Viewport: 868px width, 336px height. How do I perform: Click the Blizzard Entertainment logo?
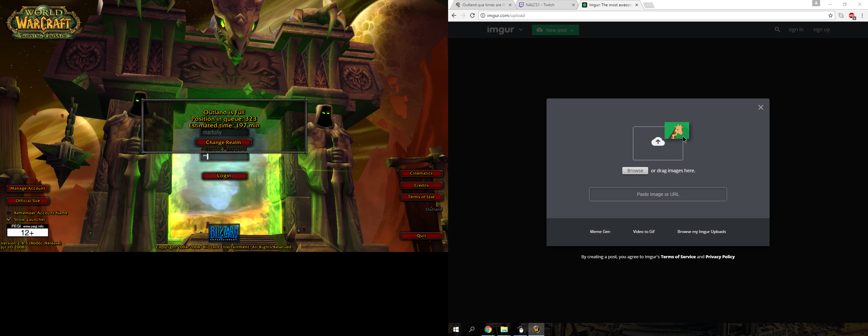click(x=224, y=233)
